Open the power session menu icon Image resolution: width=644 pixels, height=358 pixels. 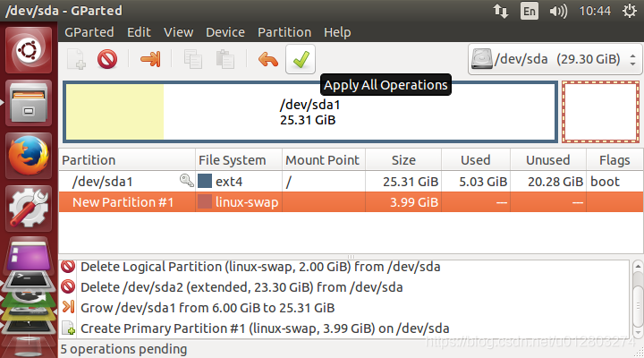pos(629,11)
